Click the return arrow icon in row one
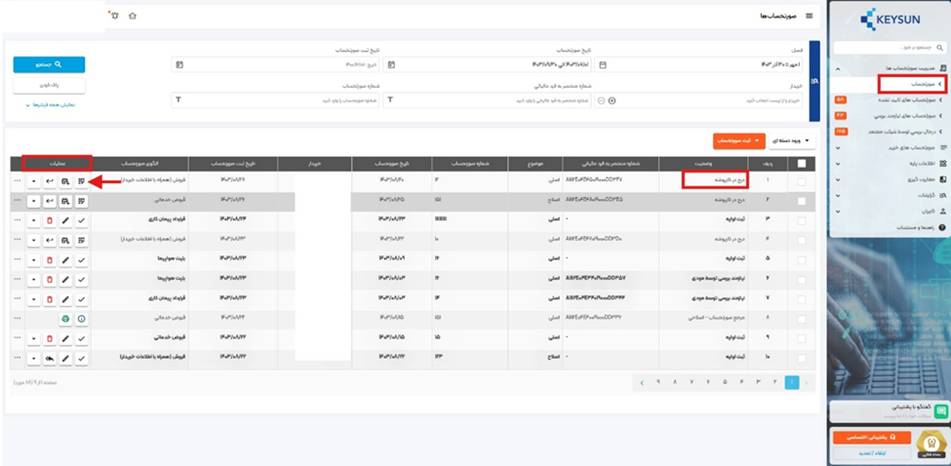 pos(49,181)
